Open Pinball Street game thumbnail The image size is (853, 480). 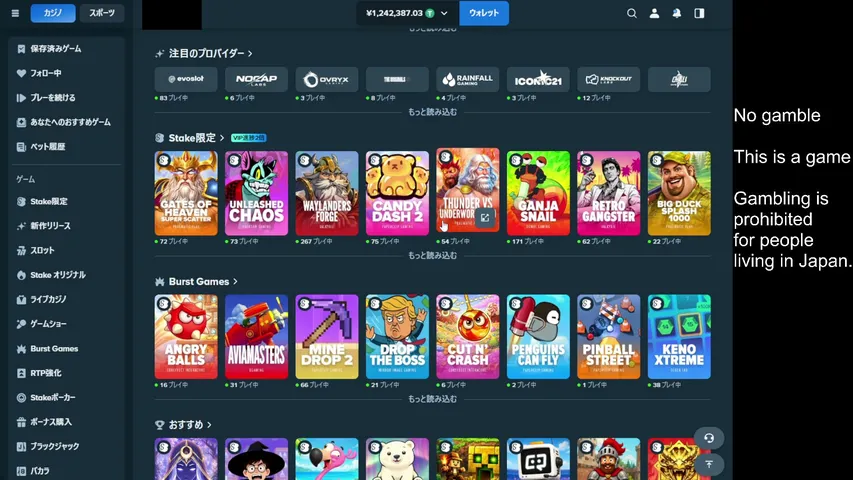click(x=609, y=337)
